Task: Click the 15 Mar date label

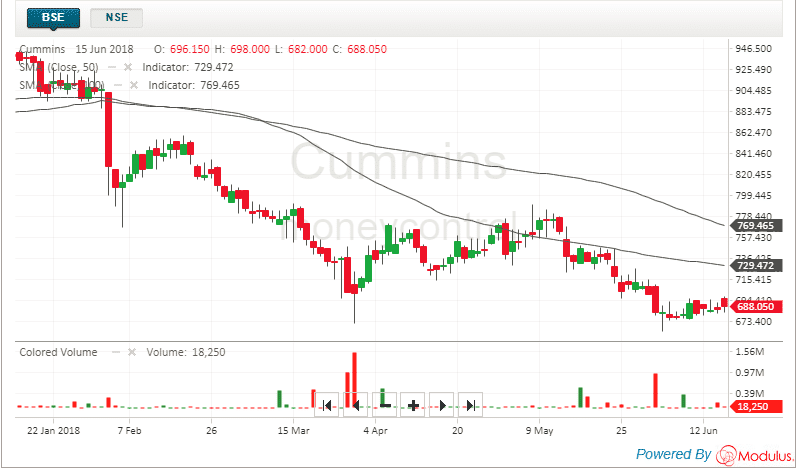Action: [293, 430]
